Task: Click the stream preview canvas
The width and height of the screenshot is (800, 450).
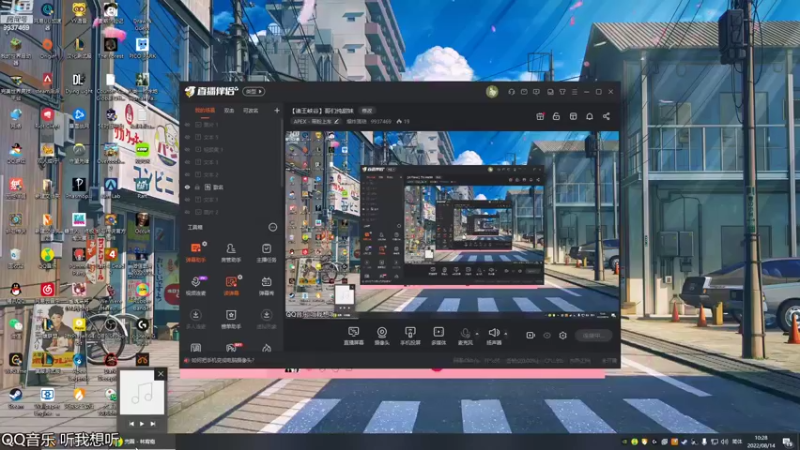Action: coord(452,226)
